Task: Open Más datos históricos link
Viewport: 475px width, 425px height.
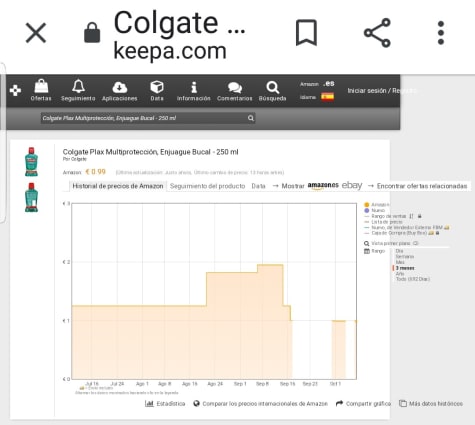Action: pos(431,404)
